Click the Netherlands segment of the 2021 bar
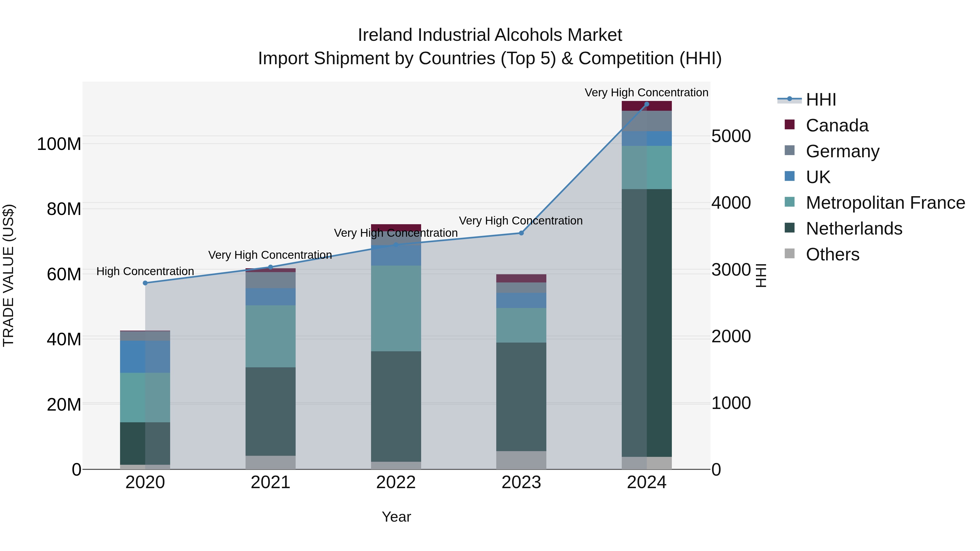This screenshot has height=551, width=980. click(x=271, y=411)
